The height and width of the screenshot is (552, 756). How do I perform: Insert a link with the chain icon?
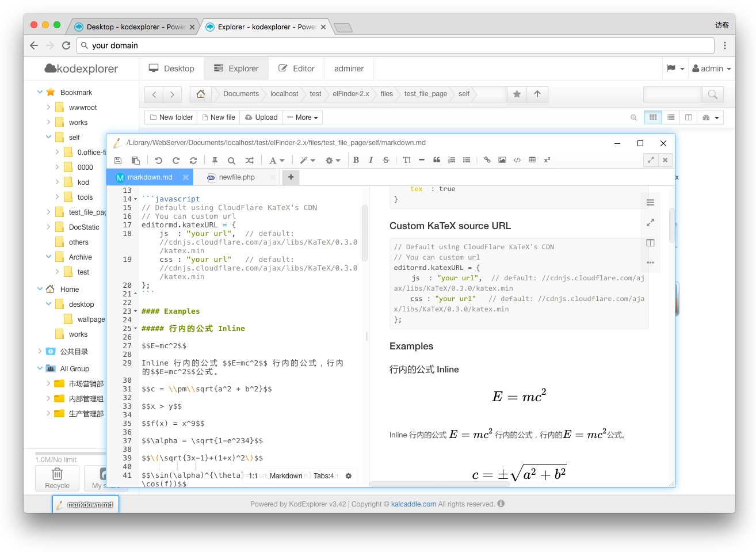487,160
